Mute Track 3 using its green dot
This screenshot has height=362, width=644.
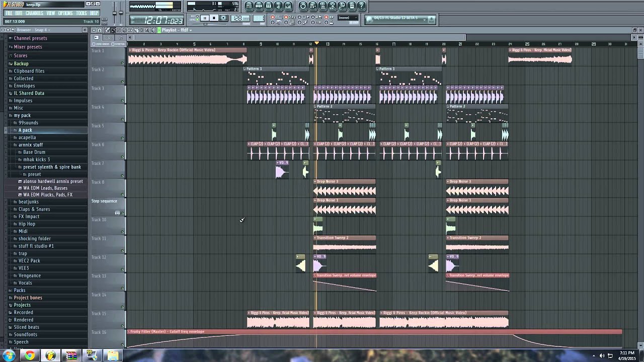[x=122, y=101]
